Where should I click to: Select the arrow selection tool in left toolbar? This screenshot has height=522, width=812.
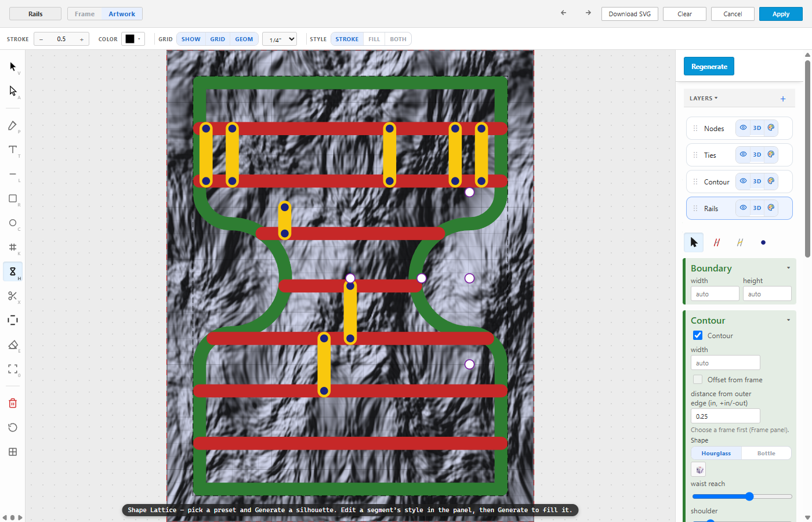[13, 67]
